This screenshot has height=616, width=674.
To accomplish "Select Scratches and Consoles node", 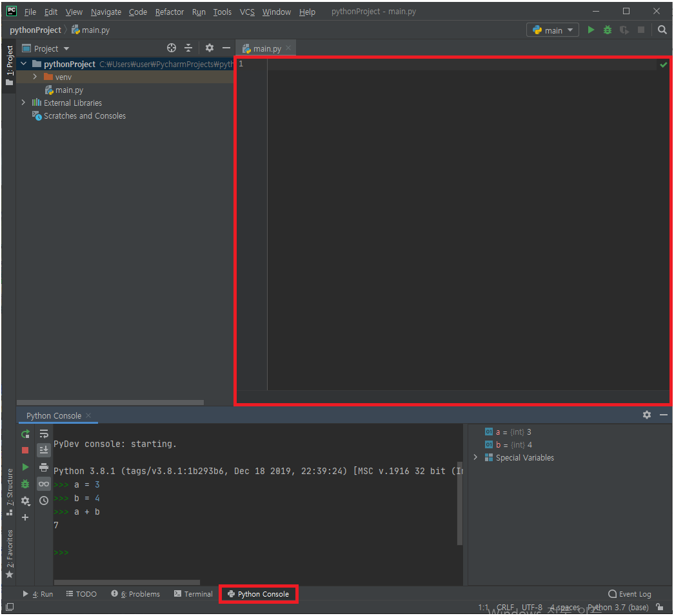I will [x=79, y=116].
